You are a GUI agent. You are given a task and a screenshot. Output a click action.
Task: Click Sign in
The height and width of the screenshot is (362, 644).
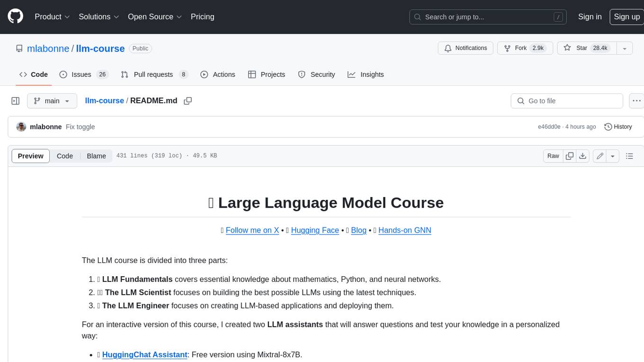(x=590, y=17)
